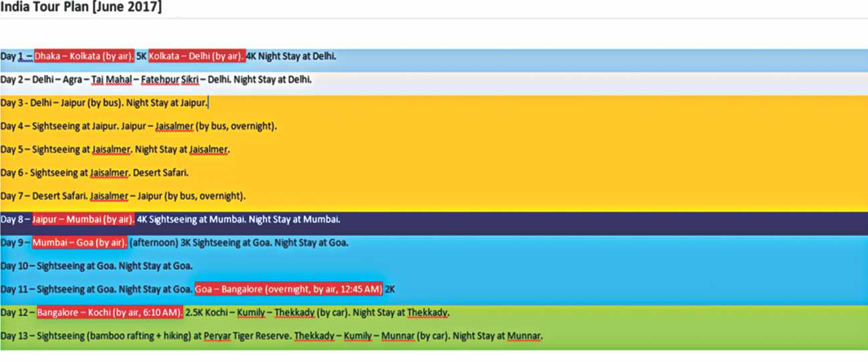Image resolution: width=868 pixels, height=362 pixels.
Task: Click the India Tour Plan [June 2017] title
Action: (81, 7)
